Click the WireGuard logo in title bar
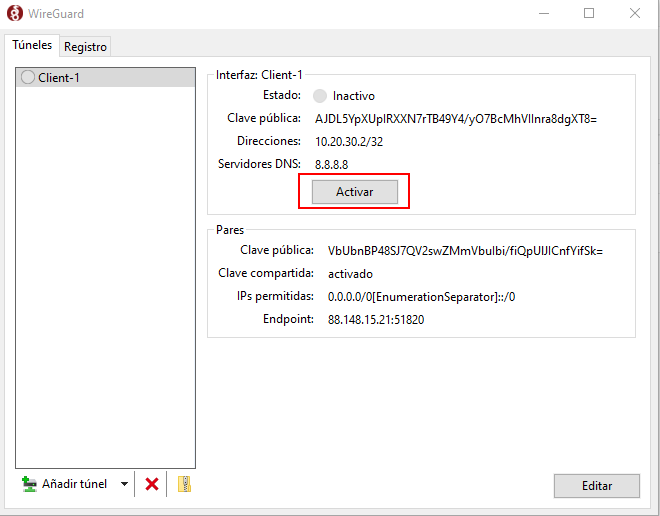Screen dimensions: 660x516 (14, 13)
